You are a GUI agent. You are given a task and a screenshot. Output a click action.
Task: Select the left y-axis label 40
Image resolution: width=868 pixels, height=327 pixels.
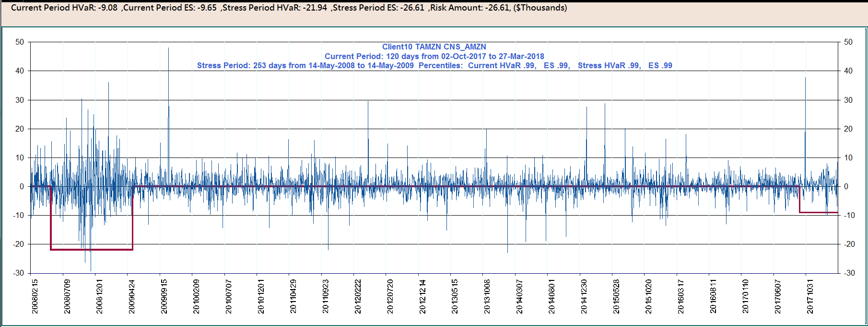[x=20, y=71]
